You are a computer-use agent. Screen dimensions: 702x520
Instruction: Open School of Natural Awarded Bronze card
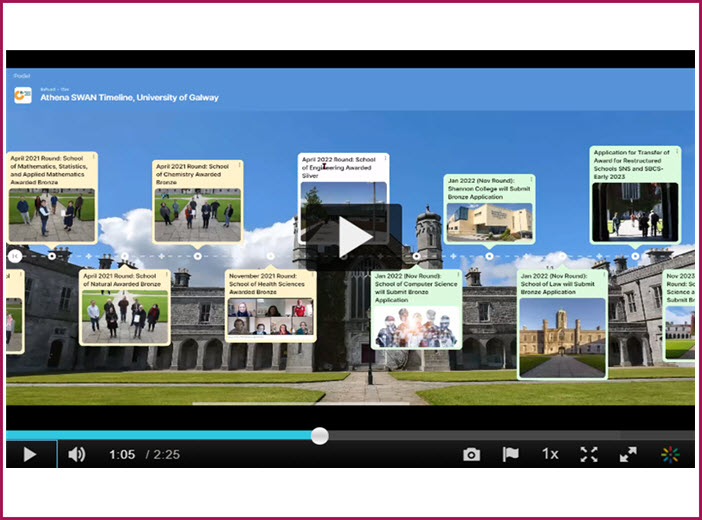point(125,307)
